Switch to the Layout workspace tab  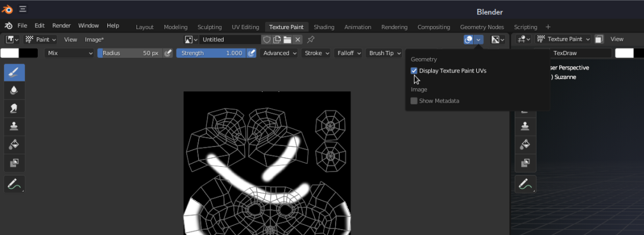[x=145, y=27]
